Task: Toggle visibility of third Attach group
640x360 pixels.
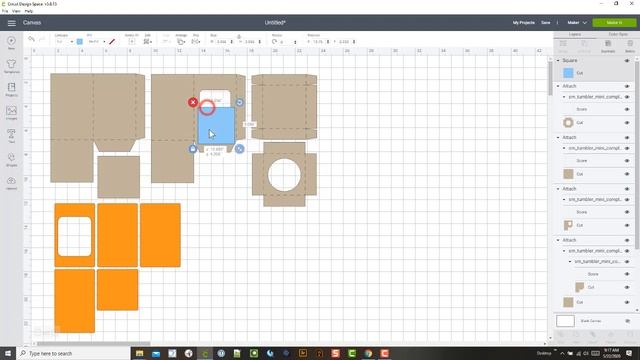Action: pyautogui.click(x=627, y=189)
